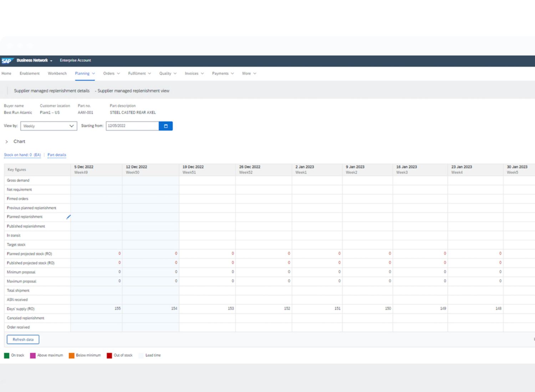Open the Payments menu
This screenshot has height=392, width=535.
point(223,73)
